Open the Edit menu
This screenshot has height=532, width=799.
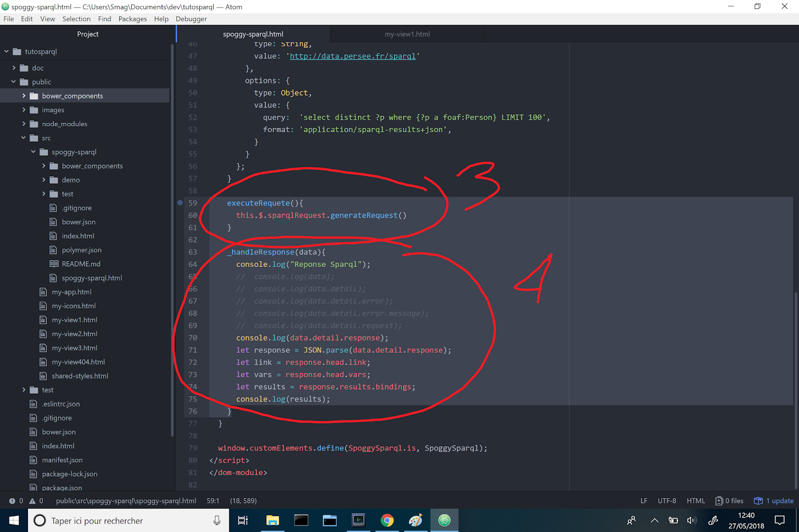pos(27,19)
